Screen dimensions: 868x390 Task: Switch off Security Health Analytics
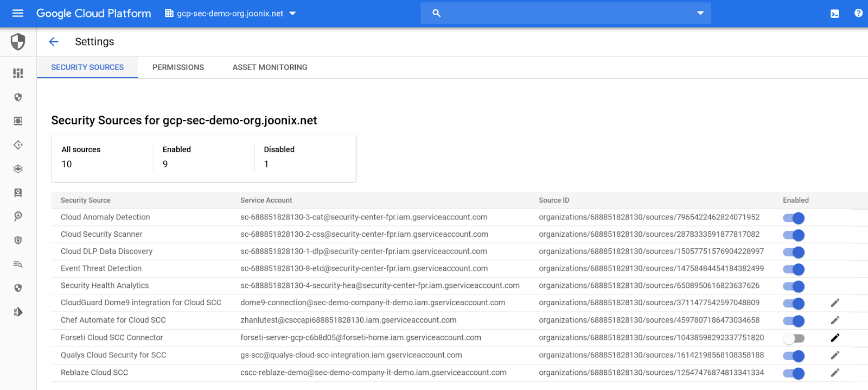click(794, 286)
